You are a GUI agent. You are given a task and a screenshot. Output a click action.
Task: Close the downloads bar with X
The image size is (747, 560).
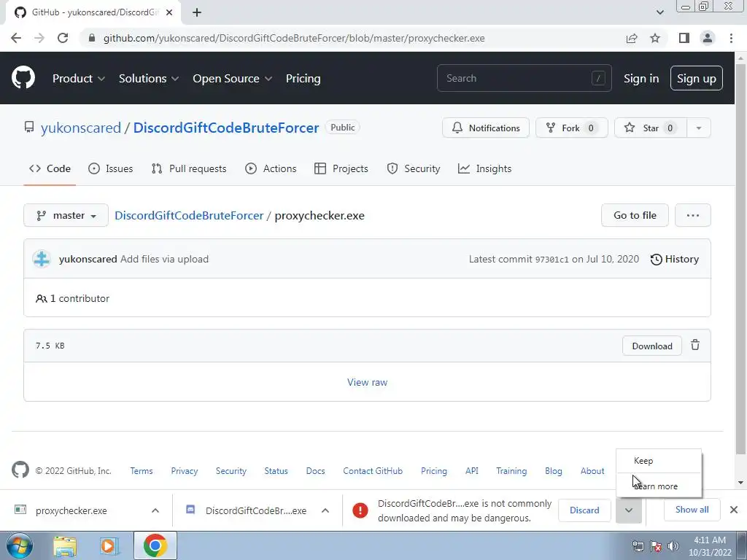[x=734, y=510]
